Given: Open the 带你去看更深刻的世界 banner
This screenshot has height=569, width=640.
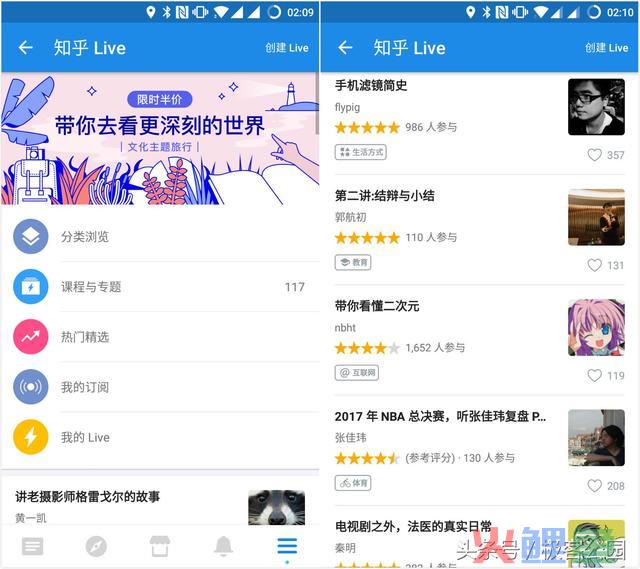Looking at the screenshot, I should pos(160,138).
